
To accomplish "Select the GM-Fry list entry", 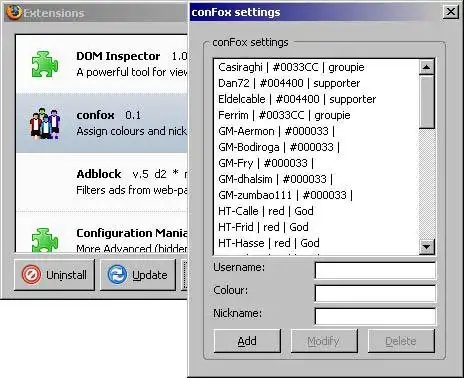I will pyautogui.click(x=316, y=163).
